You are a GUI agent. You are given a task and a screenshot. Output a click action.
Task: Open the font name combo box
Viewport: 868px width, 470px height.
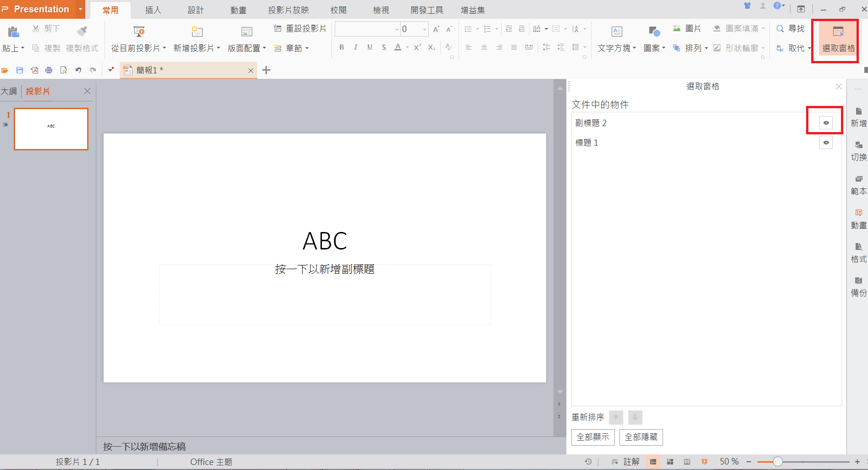click(367, 29)
